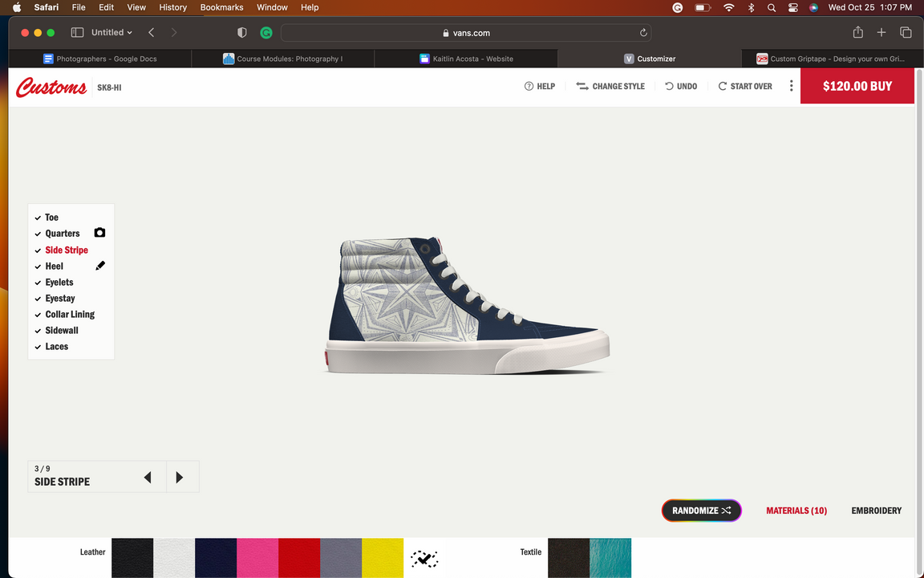Open Change Style to switch shoe model
This screenshot has height=578, width=924.
pos(610,86)
